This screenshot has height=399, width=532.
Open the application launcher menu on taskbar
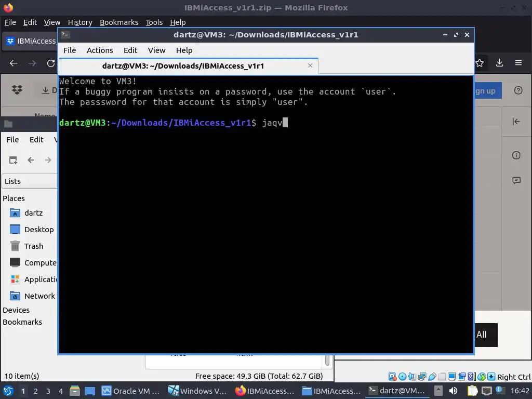coord(8,391)
